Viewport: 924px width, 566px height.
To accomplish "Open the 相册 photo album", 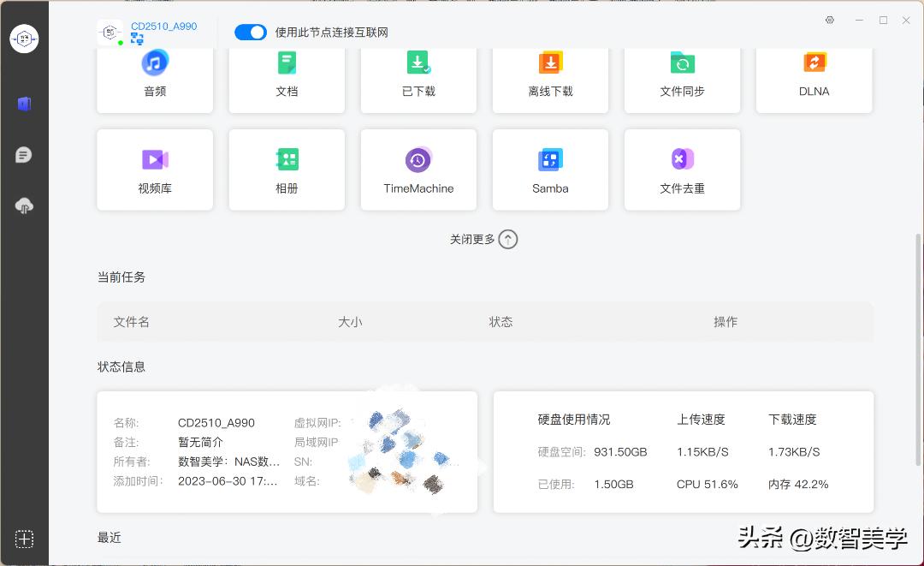I will pos(287,169).
